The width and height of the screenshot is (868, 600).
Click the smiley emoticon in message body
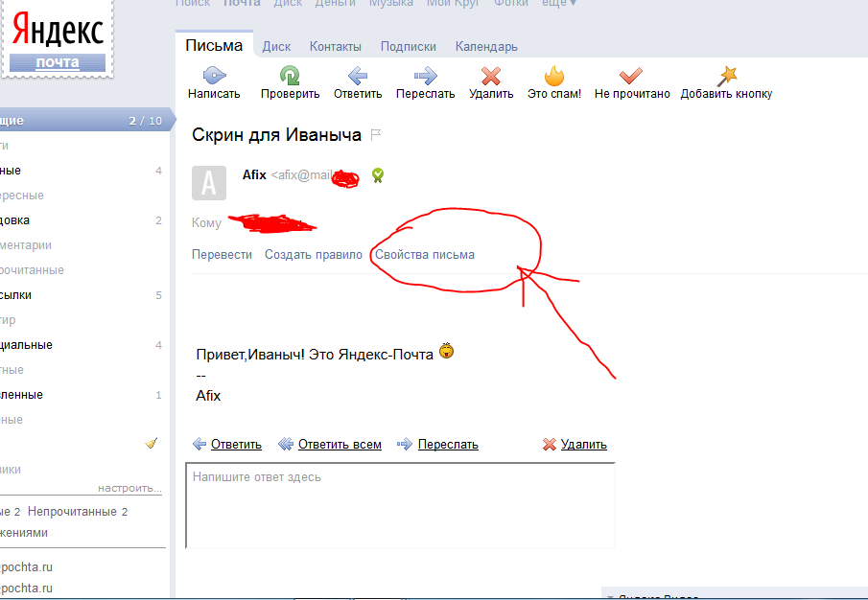(447, 351)
